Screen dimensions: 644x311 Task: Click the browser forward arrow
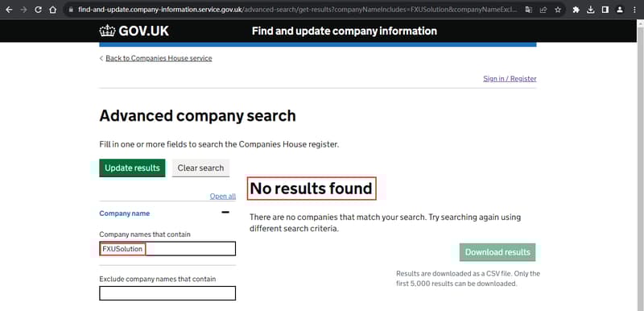(x=23, y=10)
